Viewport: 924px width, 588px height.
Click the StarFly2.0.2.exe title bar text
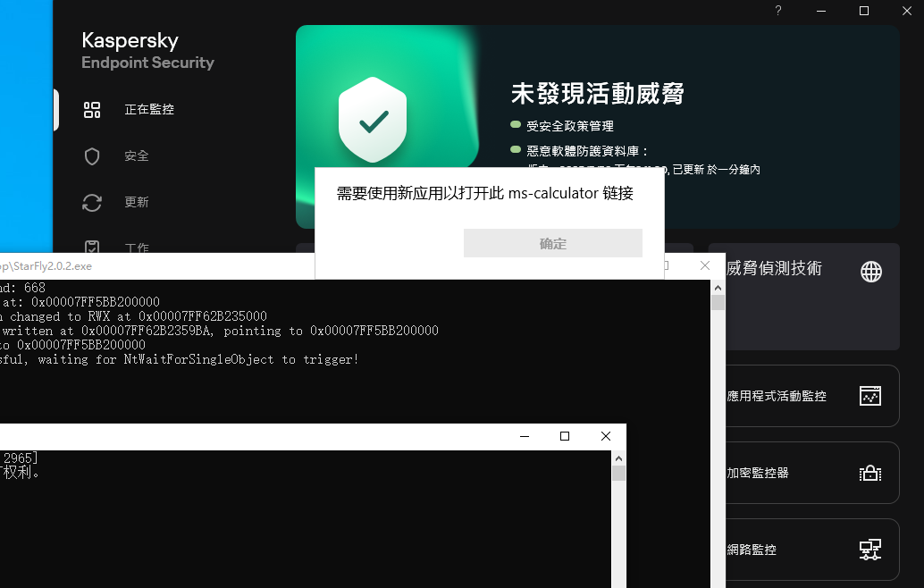tap(46, 266)
